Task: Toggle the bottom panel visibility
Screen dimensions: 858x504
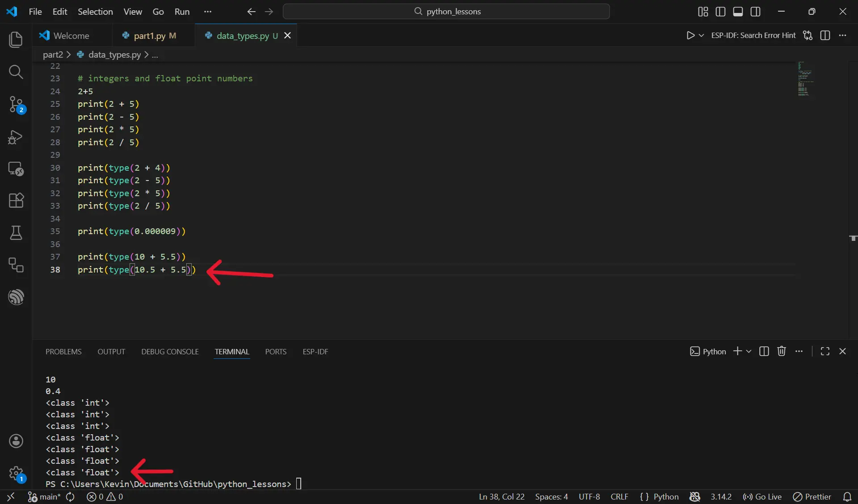Action: [x=738, y=12]
